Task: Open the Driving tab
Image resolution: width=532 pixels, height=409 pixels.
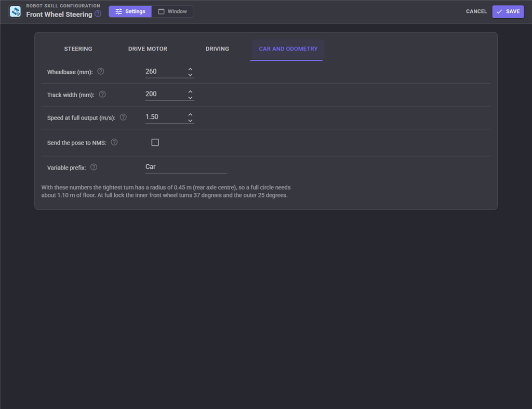Action: tap(217, 49)
